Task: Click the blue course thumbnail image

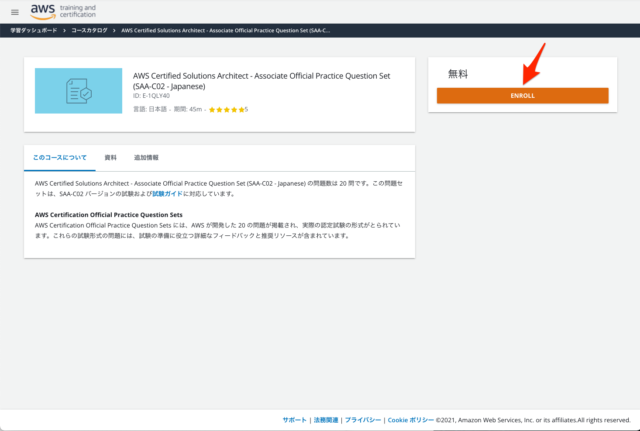Action: (78, 91)
